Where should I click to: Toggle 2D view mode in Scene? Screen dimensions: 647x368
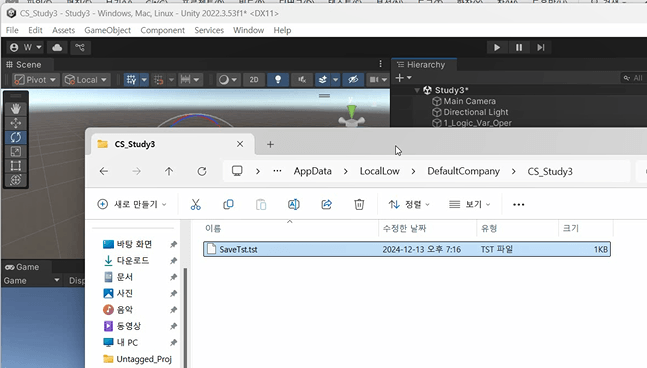click(254, 80)
